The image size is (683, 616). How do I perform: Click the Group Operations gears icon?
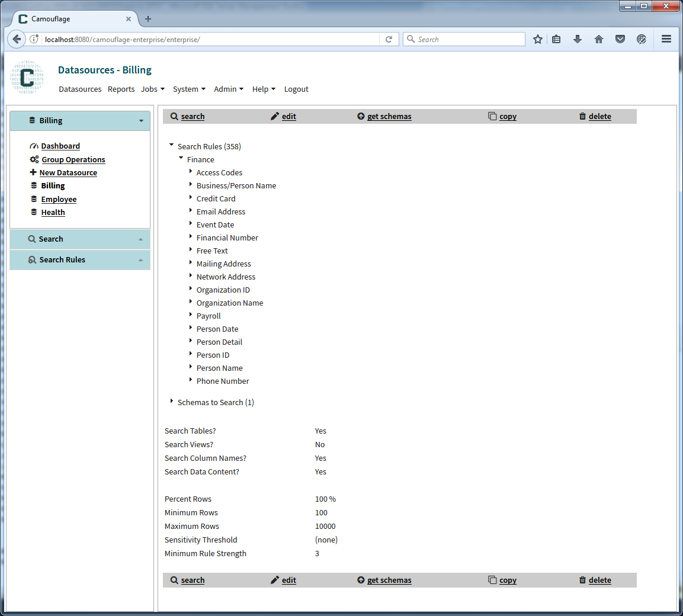click(34, 159)
